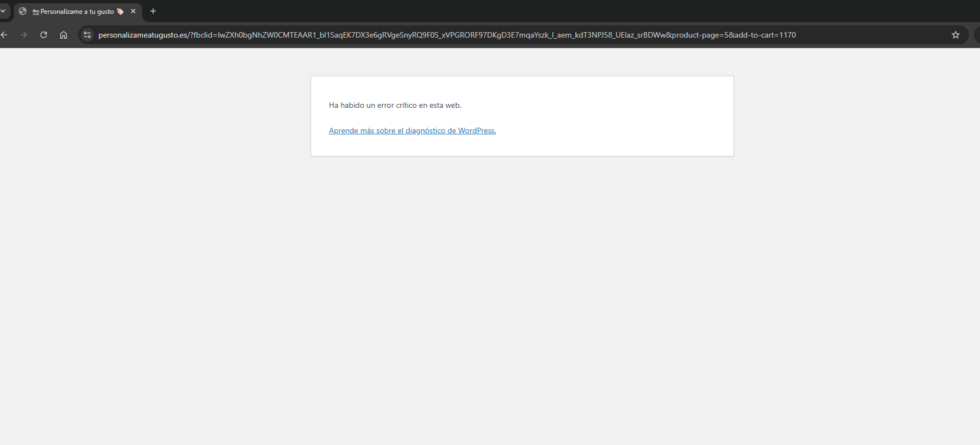Click the forward navigation arrow
Screen dimensions: 980x445
23,35
